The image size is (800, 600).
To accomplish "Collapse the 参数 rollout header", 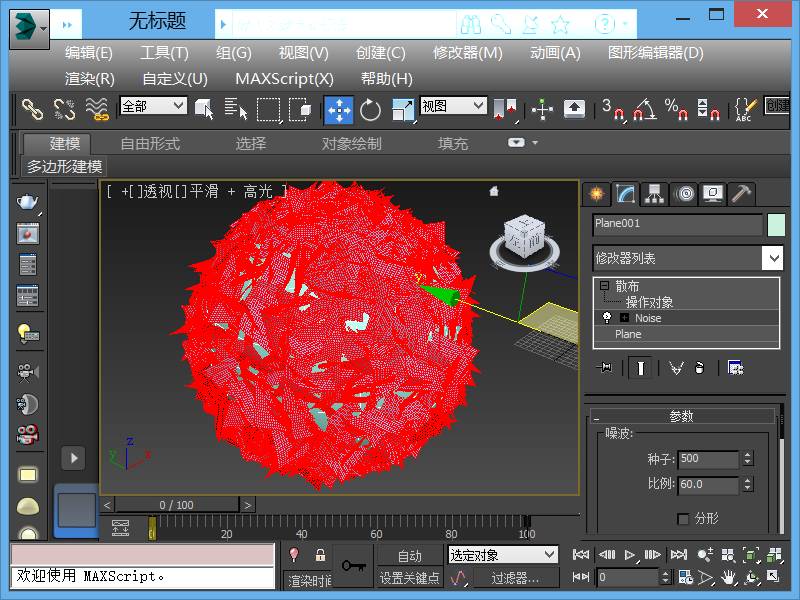I will 682,416.
